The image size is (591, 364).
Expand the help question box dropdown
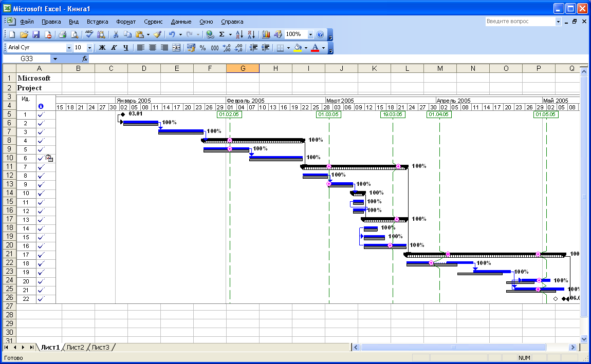point(558,22)
